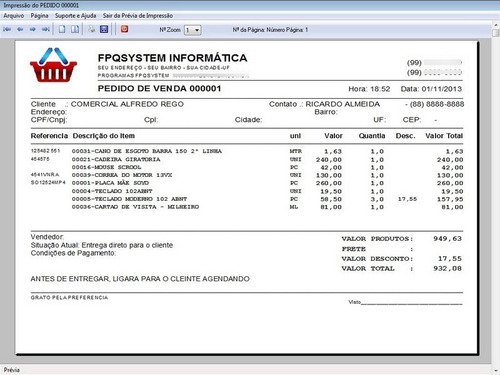Go to the next page arrow
500x375 pixels.
tap(33, 30)
